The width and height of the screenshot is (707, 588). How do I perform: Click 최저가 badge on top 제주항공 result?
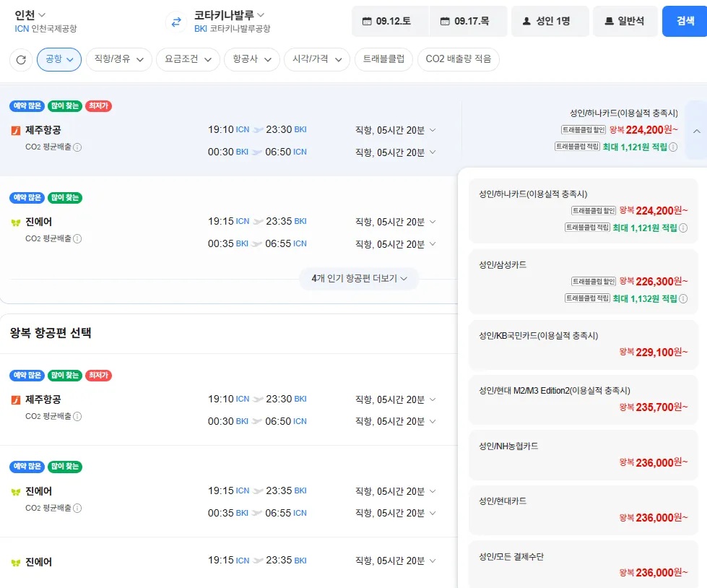coord(98,106)
